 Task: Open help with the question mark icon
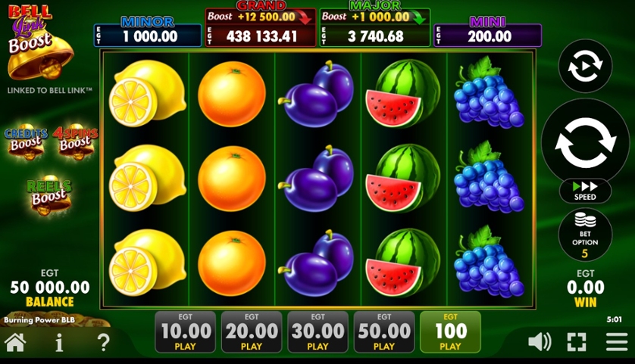click(104, 343)
